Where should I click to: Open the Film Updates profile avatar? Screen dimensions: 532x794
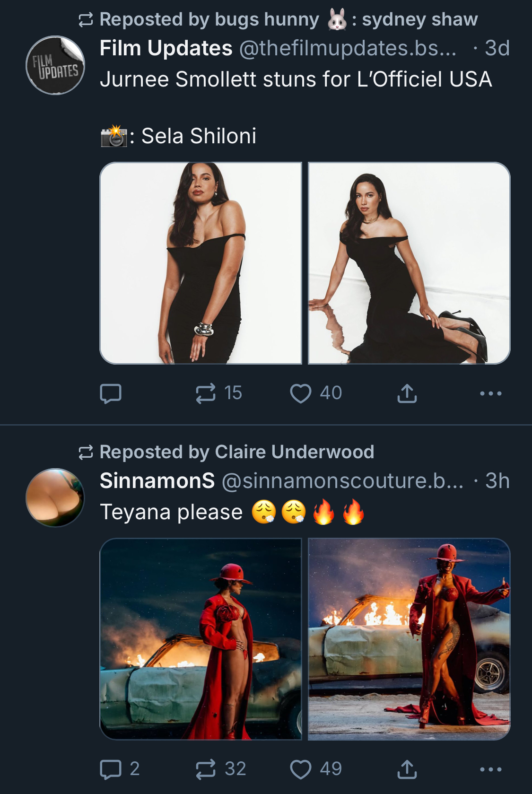[55, 65]
